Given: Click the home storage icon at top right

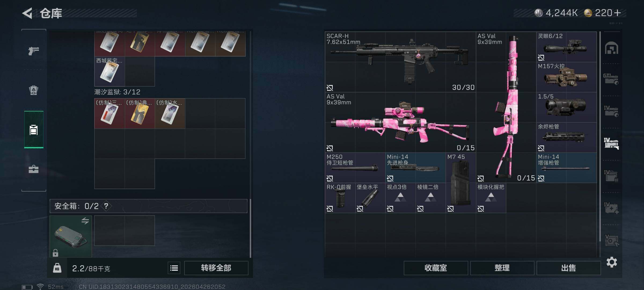Looking at the screenshot, I should (612, 48).
